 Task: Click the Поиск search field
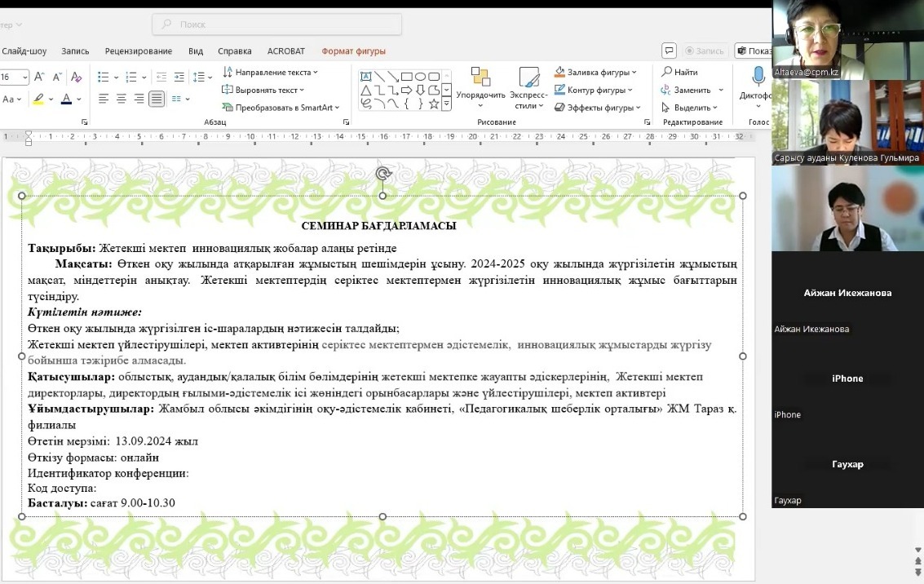pos(277,24)
